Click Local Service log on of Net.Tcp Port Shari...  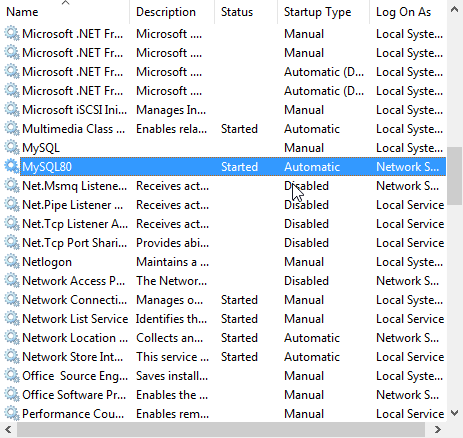point(410,243)
